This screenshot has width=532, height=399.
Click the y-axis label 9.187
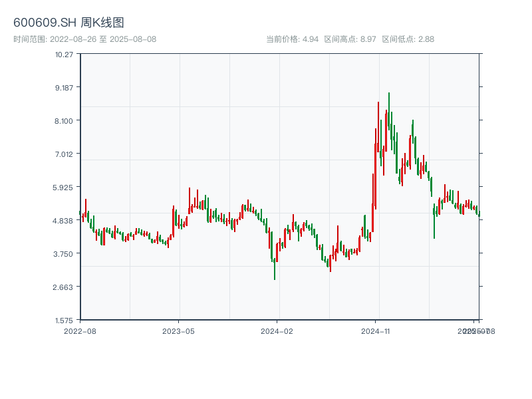point(64,88)
